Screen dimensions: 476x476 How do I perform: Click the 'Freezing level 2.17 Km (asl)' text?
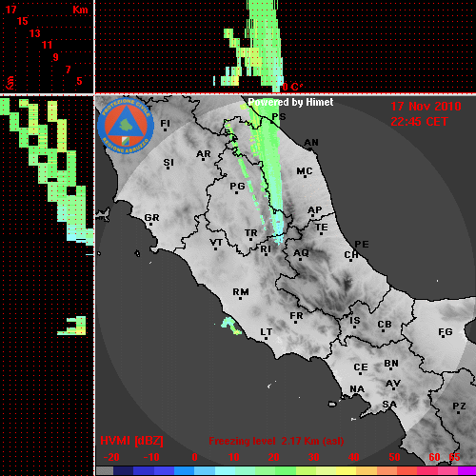(x=276, y=441)
